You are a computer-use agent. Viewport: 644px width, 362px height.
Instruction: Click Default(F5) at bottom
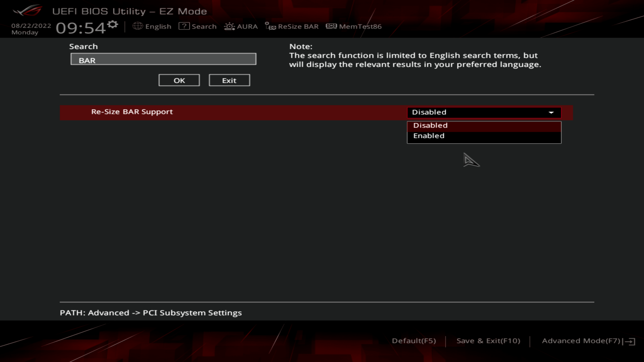[414, 341]
